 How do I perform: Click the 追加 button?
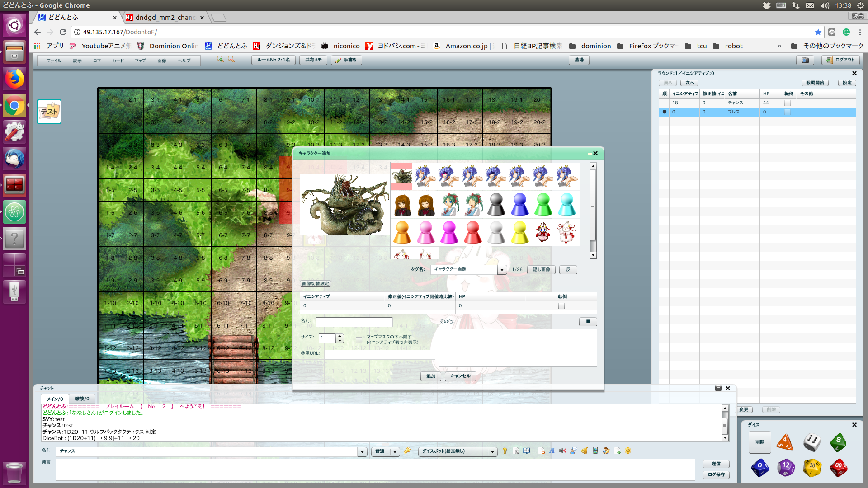click(430, 376)
